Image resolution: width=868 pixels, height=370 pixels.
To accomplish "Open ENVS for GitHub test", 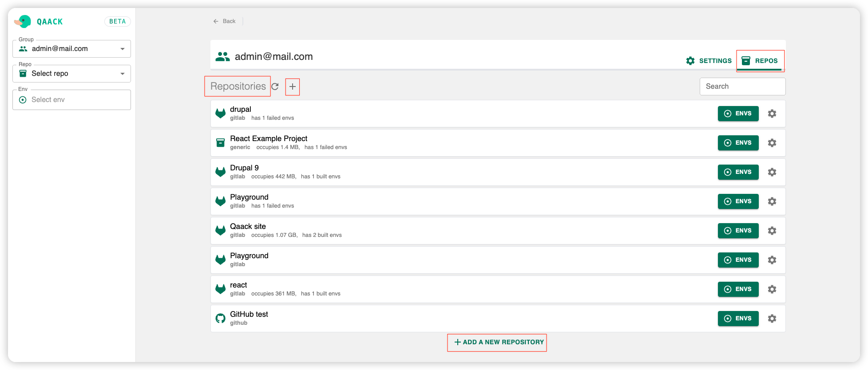I will pos(738,319).
